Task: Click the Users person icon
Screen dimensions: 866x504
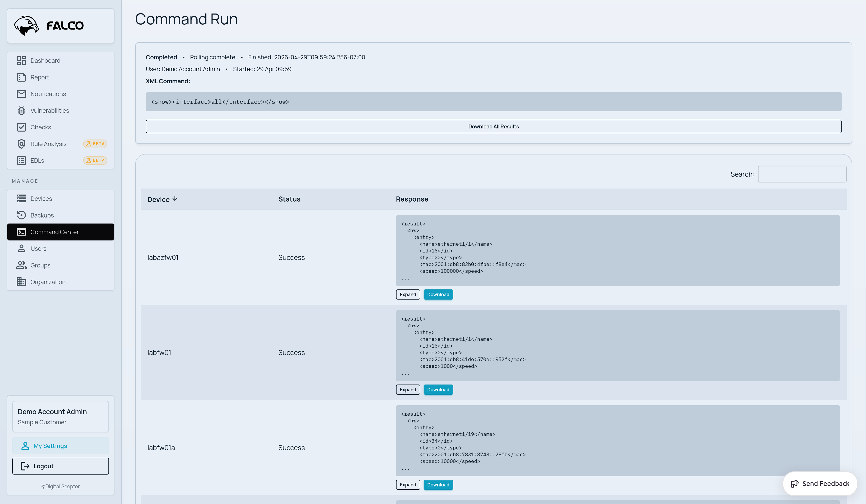Action: [21, 248]
